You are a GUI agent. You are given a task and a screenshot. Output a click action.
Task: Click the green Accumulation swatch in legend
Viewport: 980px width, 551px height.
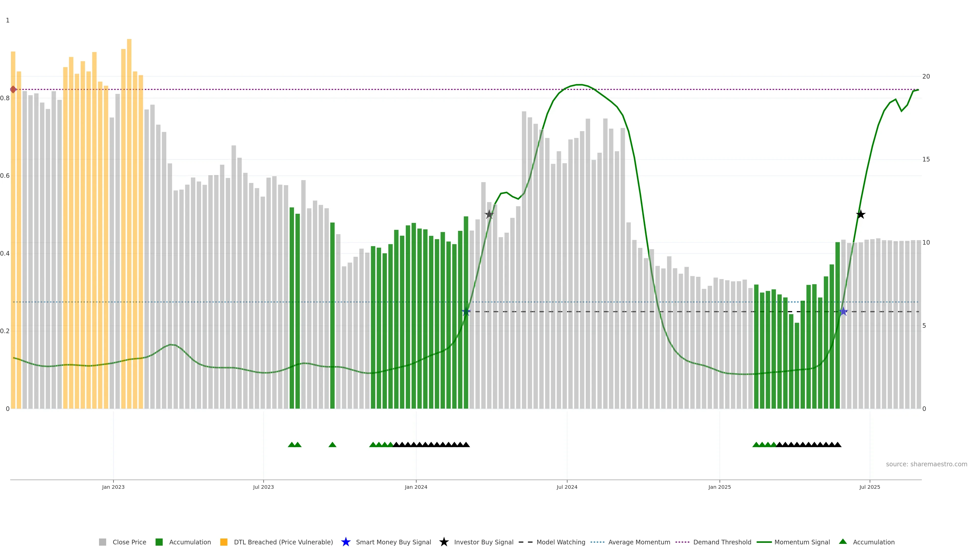pos(159,542)
